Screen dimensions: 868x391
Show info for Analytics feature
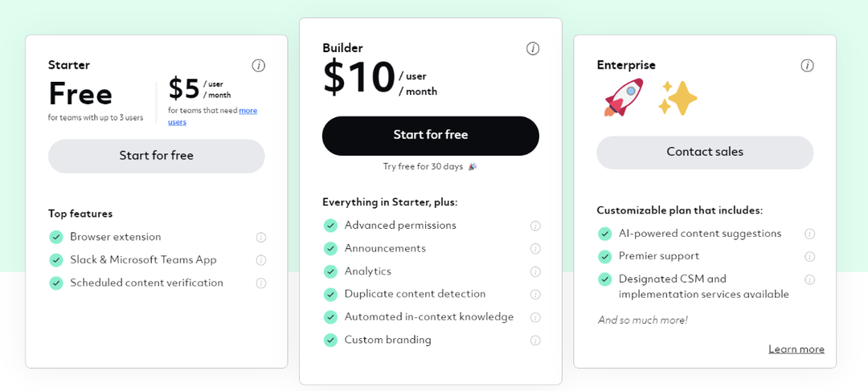535,271
